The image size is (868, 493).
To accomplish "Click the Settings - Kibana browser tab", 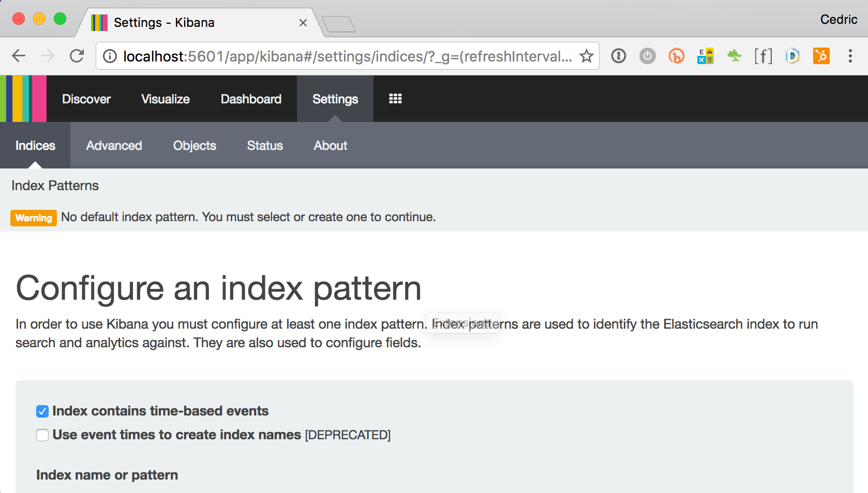I will click(199, 23).
